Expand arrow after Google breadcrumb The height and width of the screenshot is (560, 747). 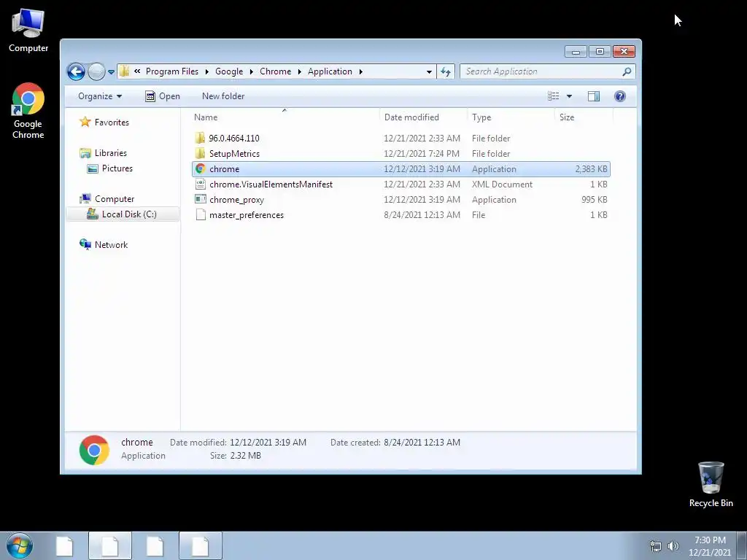[x=251, y=71]
